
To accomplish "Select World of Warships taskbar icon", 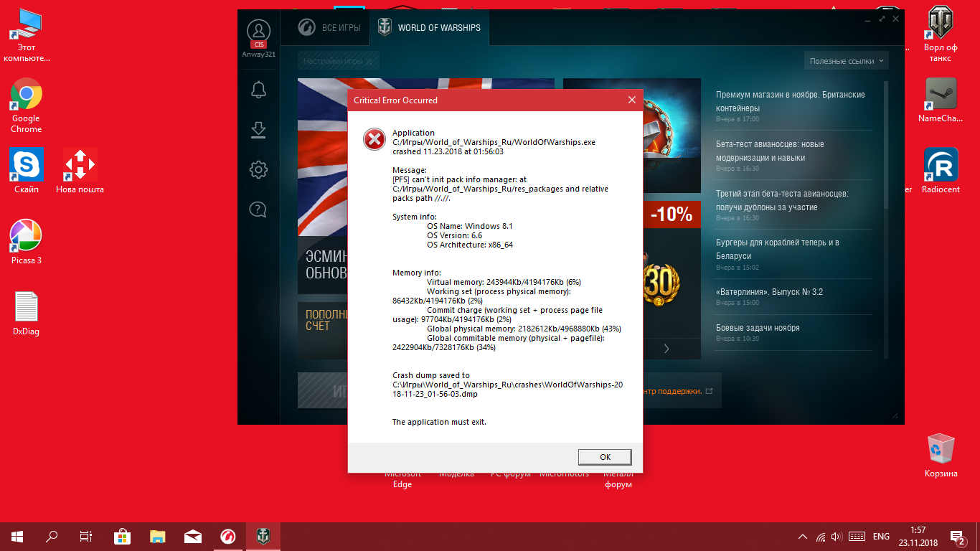I will [263, 536].
